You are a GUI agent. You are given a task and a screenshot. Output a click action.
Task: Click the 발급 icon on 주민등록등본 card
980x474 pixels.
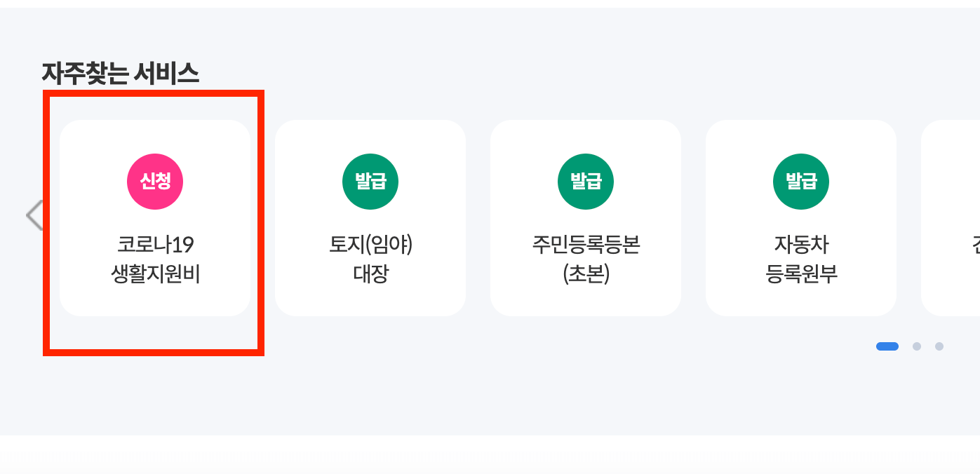click(x=586, y=181)
